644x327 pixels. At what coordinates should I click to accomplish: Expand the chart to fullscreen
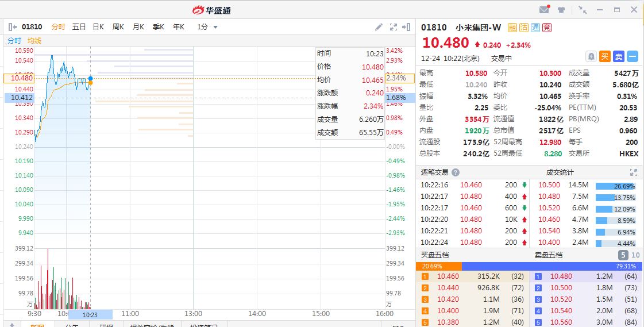[393, 27]
